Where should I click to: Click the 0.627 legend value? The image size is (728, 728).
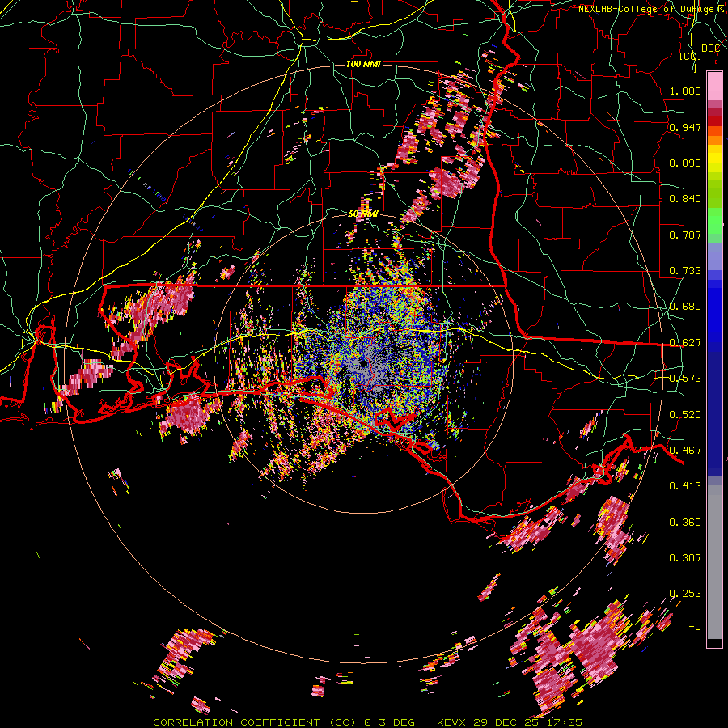tap(685, 343)
